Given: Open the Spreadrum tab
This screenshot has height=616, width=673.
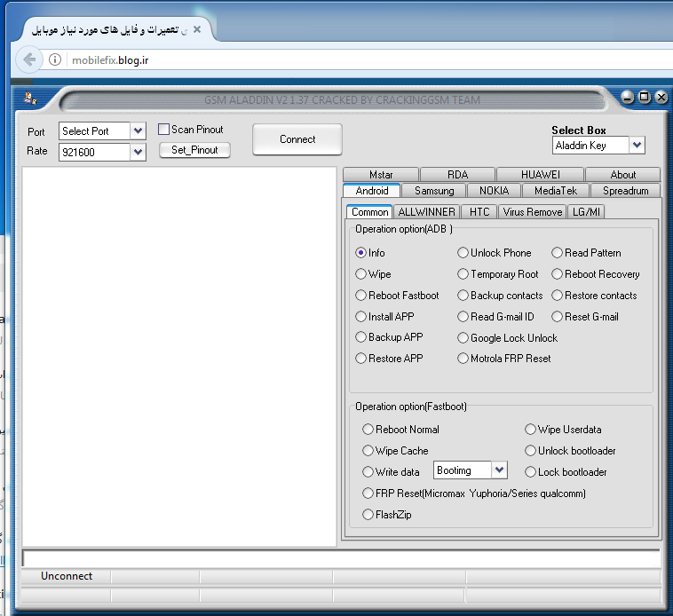Looking at the screenshot, I should click(625, 191).
